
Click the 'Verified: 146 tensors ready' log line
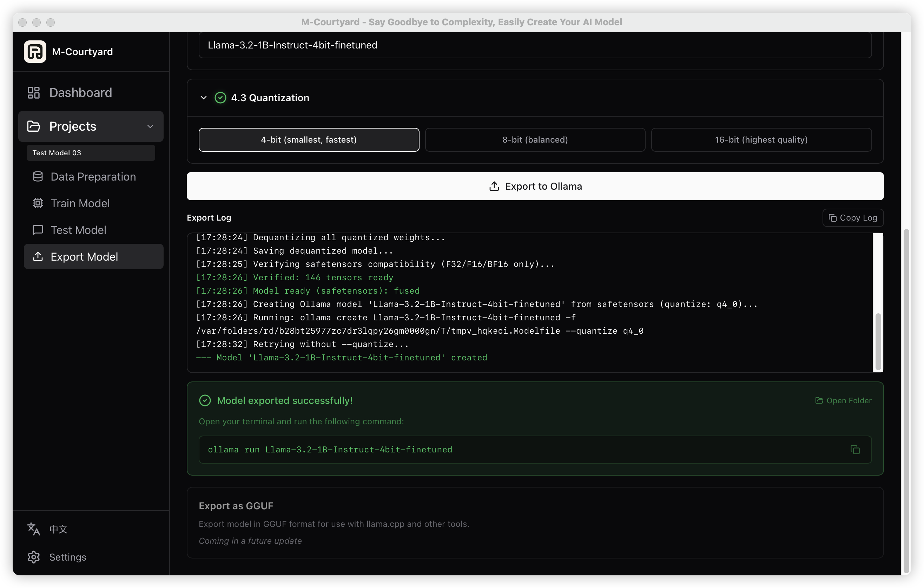click(x=295, y=277)
